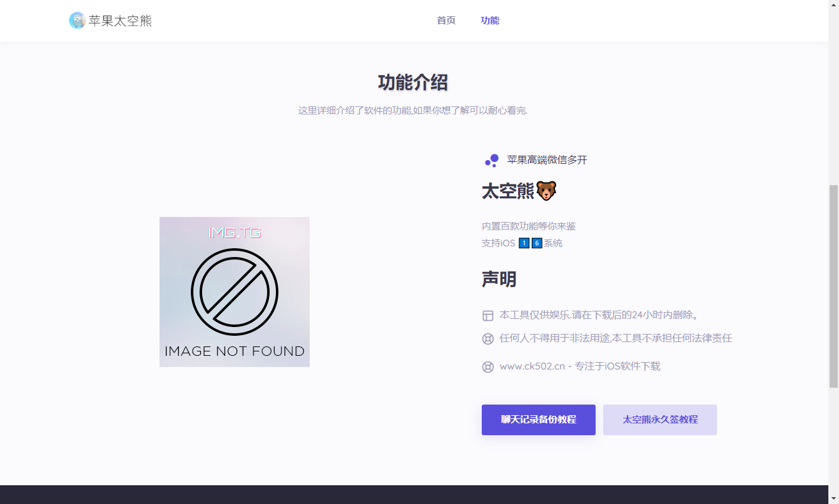Viewport: 839px width, 504px height.
Task: Click the subtitle 这里详细介绍了软件的功能
Action: (413, 111)
